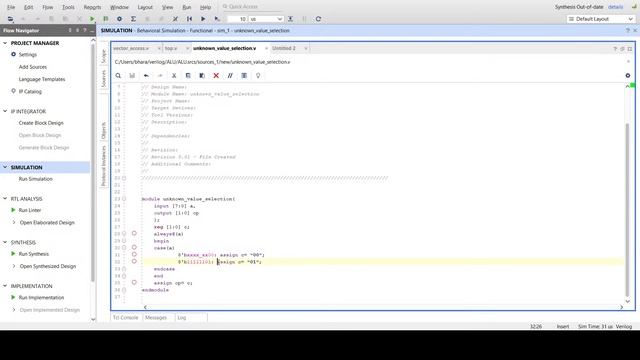Open the Log tab

(x=182, y=318)
